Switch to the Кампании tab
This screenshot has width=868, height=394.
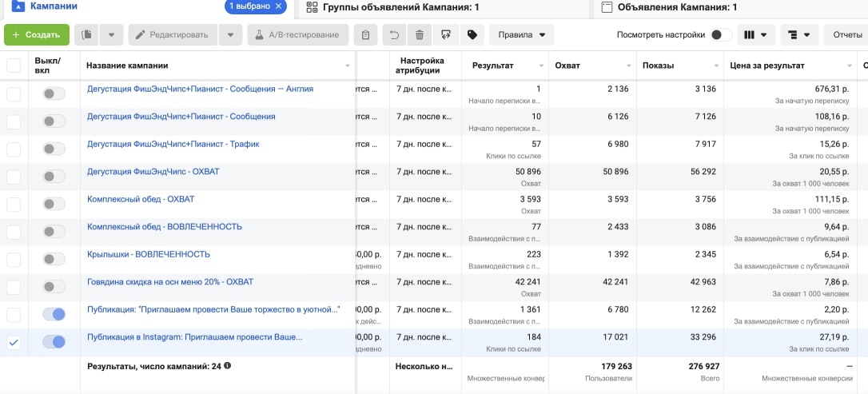[53, 6]
